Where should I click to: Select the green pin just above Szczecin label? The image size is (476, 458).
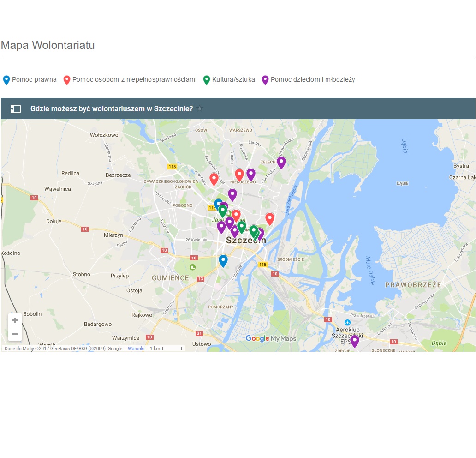[254, 232]
